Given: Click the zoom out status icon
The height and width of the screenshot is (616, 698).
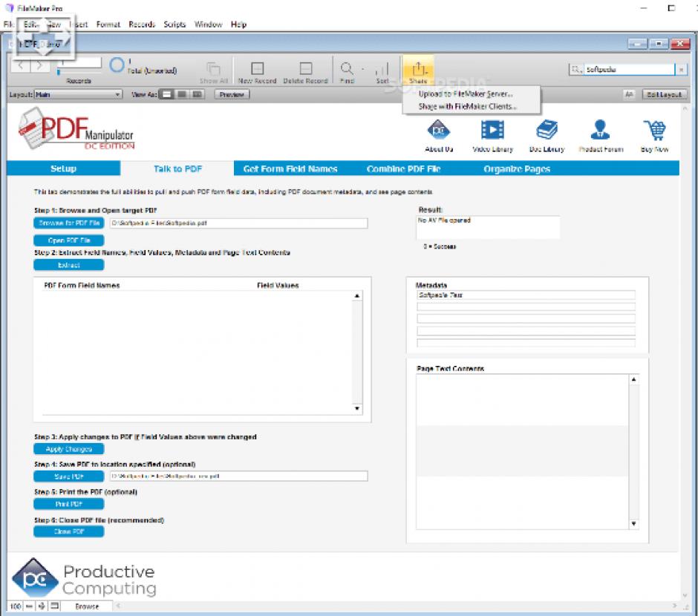Looking at the screenshot, I should pos(29,606).
